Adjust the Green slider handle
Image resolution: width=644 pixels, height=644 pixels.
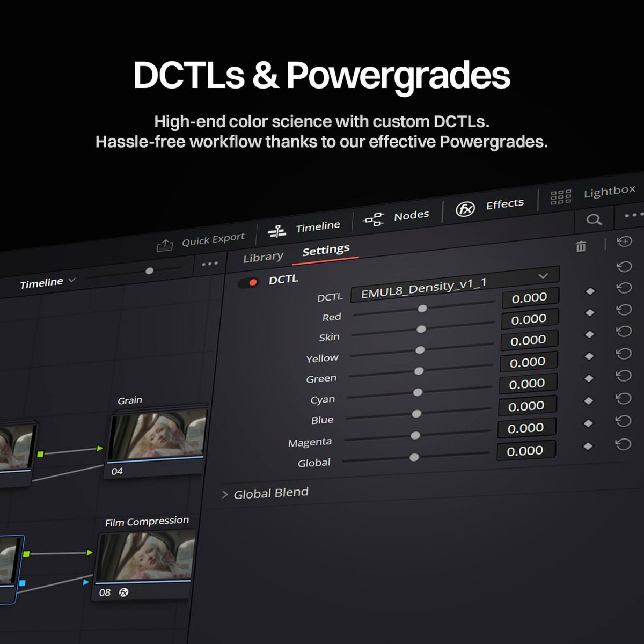point(419,371)
